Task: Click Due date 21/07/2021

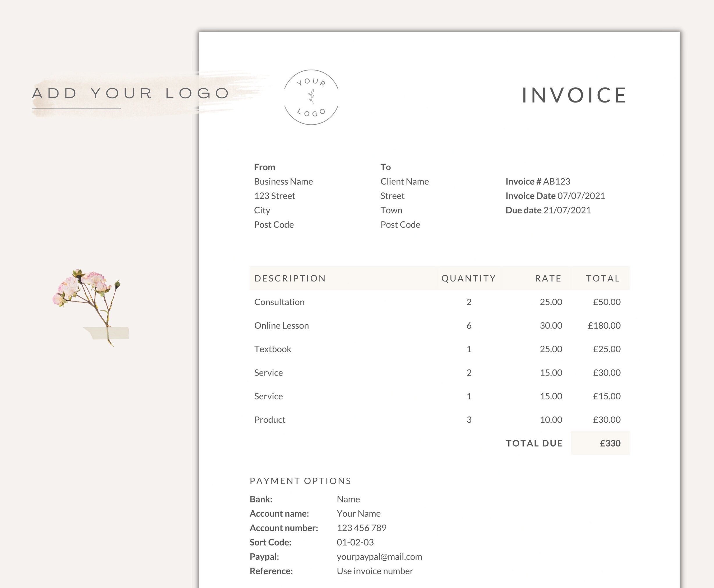Action: point(548,210)
